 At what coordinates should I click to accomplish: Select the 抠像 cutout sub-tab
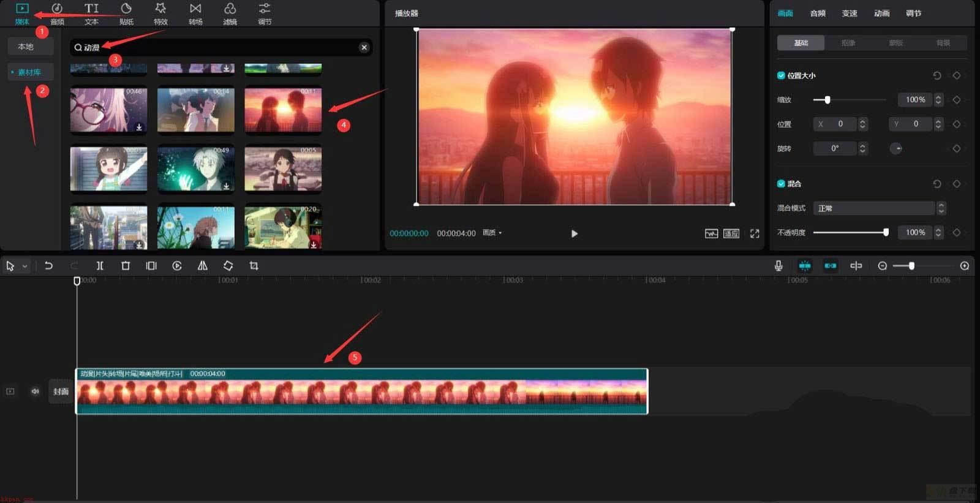tap(848, 43)
